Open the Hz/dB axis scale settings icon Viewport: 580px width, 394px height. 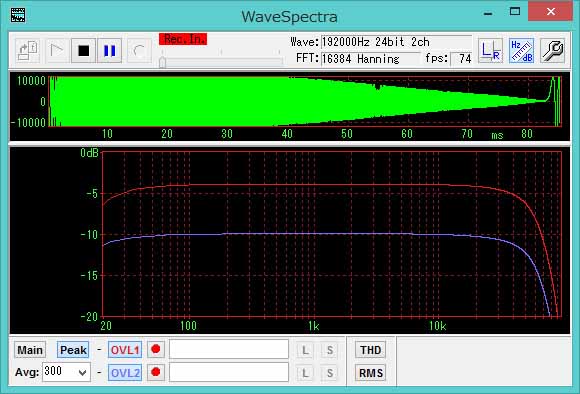521,50
